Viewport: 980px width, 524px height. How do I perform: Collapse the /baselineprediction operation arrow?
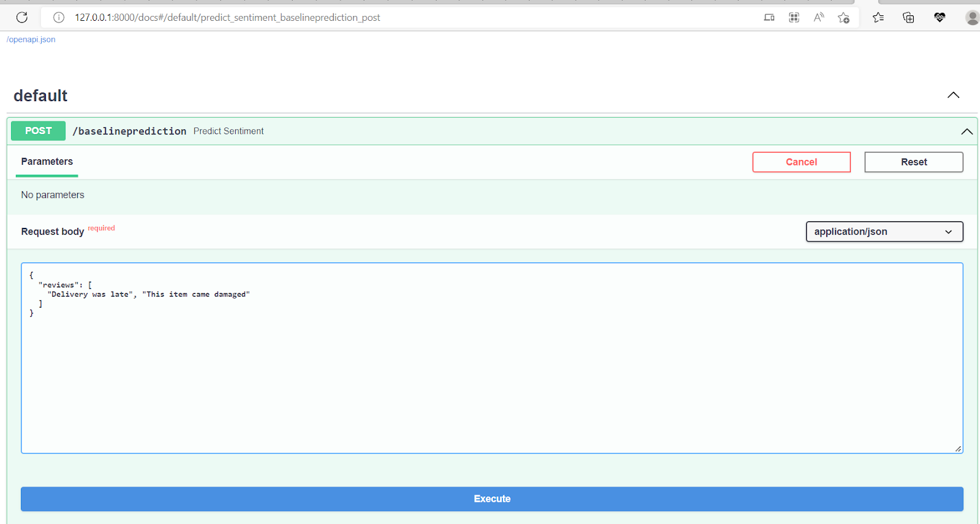point(967,132)
